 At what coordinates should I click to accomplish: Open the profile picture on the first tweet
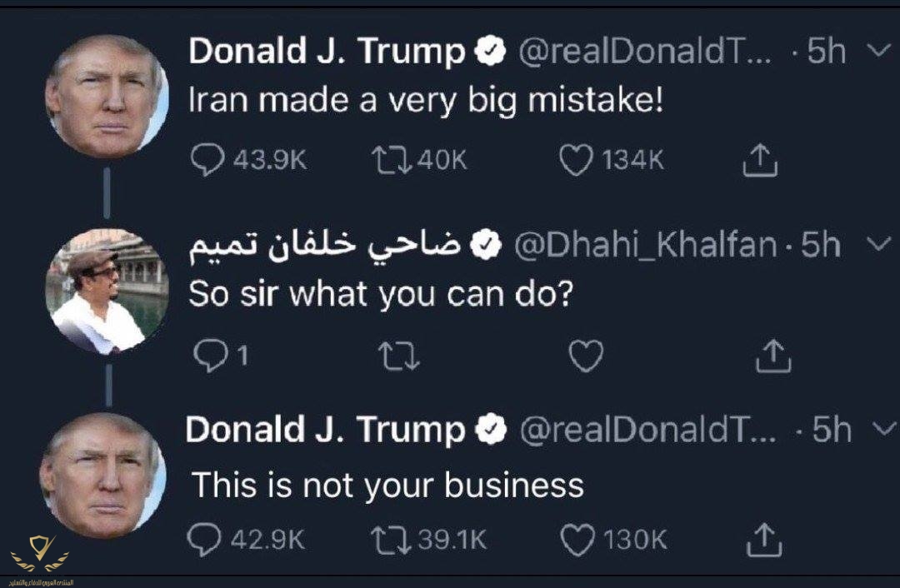tap(107, 96)
